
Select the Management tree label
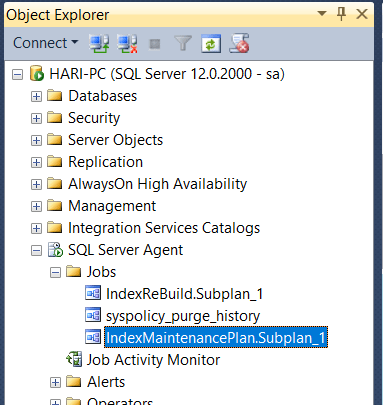112,206
